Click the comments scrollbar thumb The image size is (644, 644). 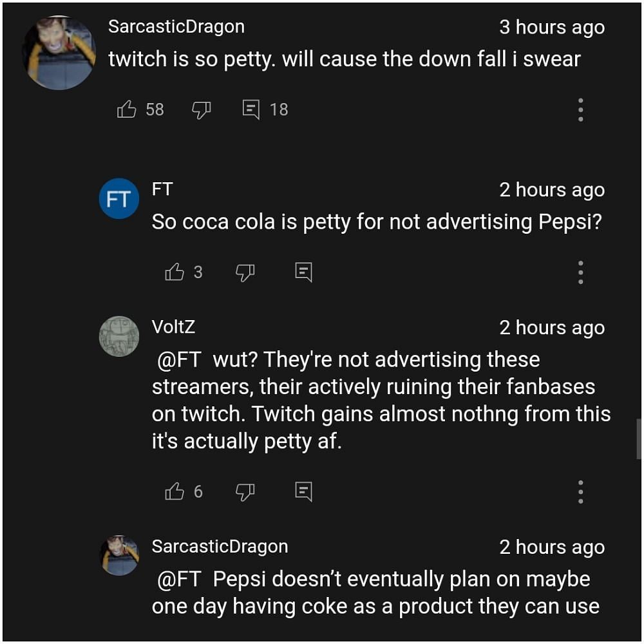point(638,439)
